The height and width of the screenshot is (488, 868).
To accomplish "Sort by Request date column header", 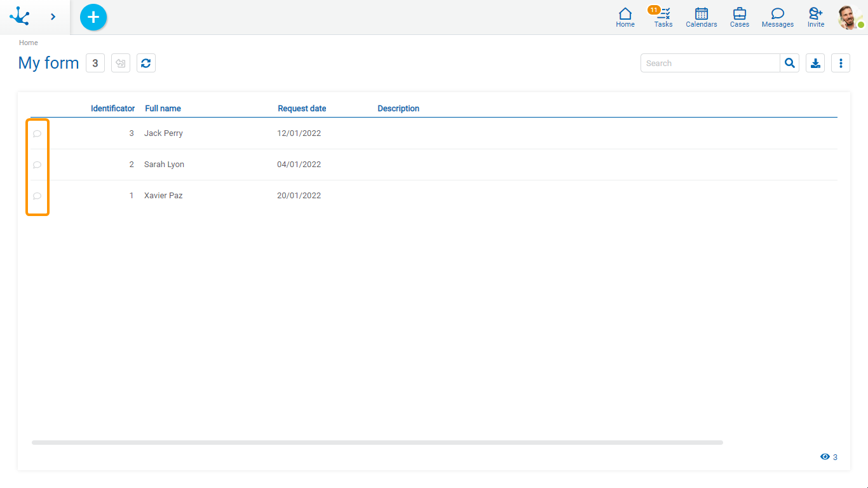I will click(302, 109).
